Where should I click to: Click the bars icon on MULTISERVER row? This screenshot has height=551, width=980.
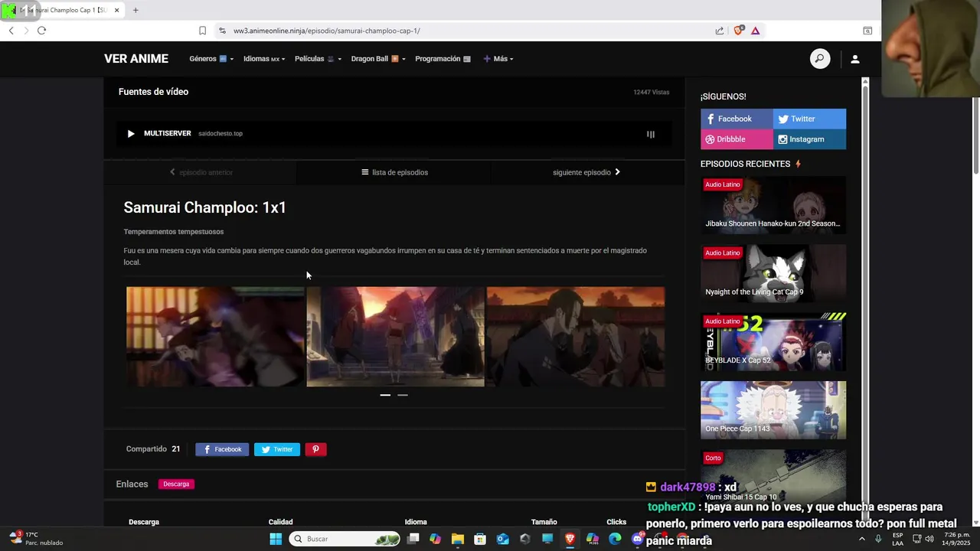651,134
